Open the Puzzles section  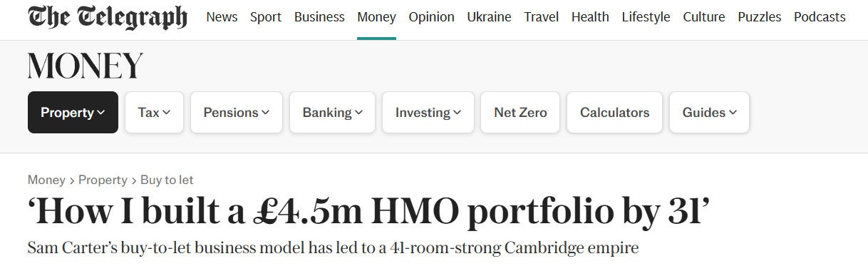click(x=759, y=17)
